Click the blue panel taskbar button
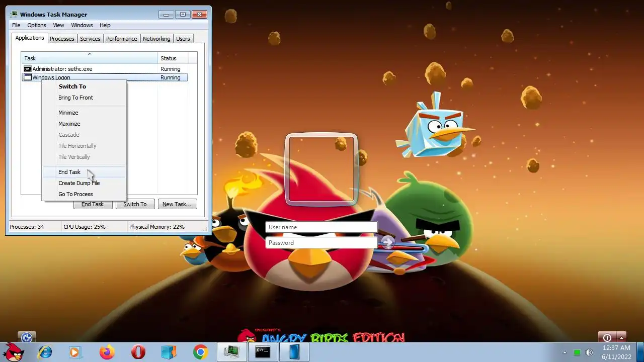Viewport: 644px width, 362px height. [294, 352]
